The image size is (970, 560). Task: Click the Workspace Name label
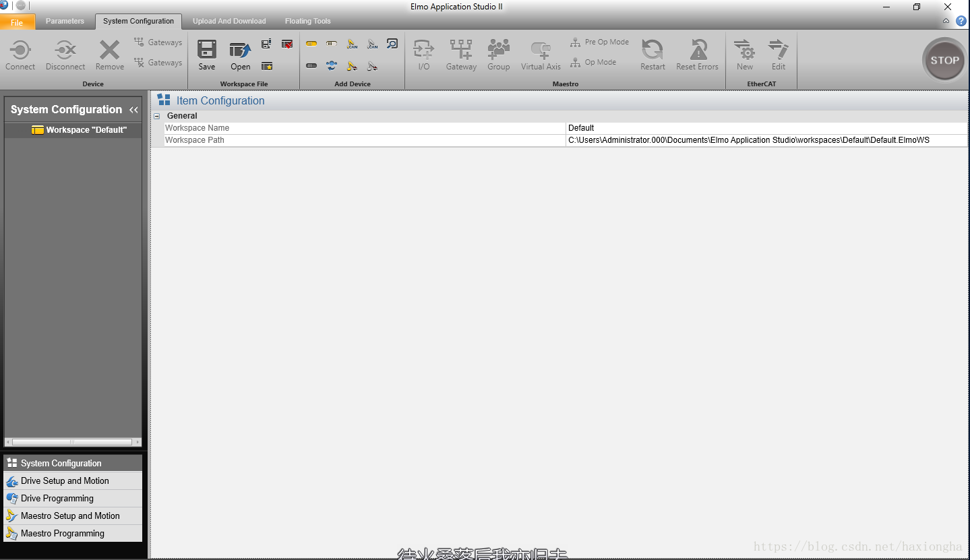pos(197,128)
